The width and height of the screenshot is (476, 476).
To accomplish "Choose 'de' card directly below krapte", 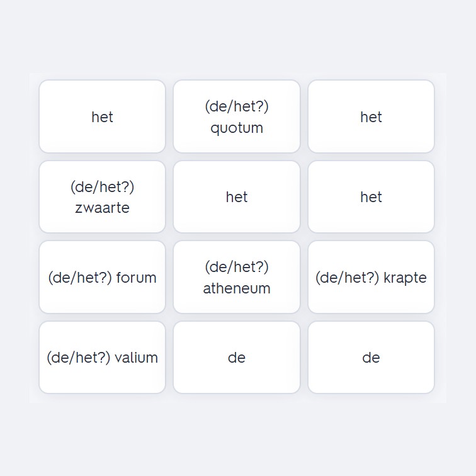I will [x=371, y=357].
